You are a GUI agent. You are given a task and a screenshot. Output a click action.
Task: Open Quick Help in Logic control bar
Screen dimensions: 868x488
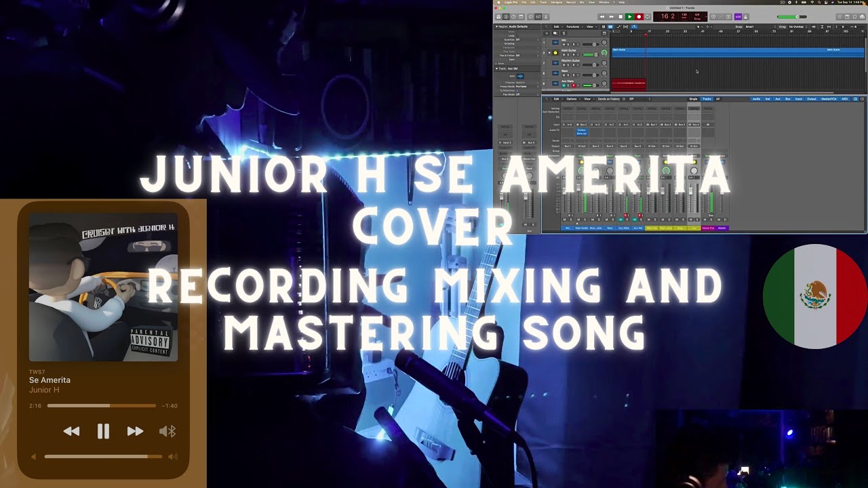tap(513, 17)
